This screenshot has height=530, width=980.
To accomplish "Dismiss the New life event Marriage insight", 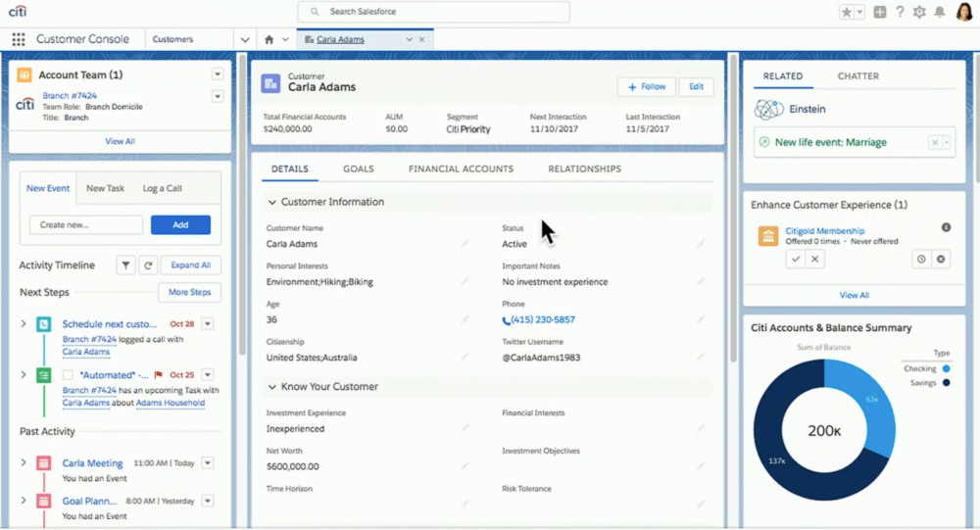I will tap(935, 142).
